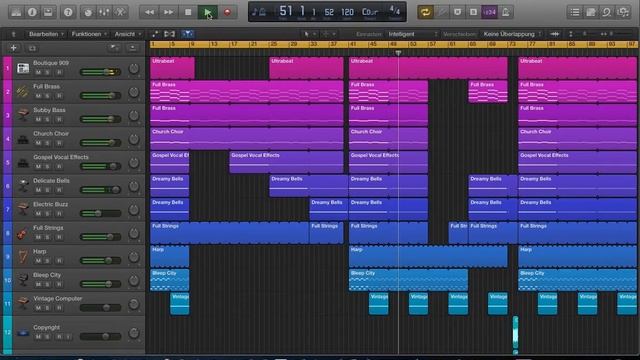Add a new track with the plus button

point(13,48)
